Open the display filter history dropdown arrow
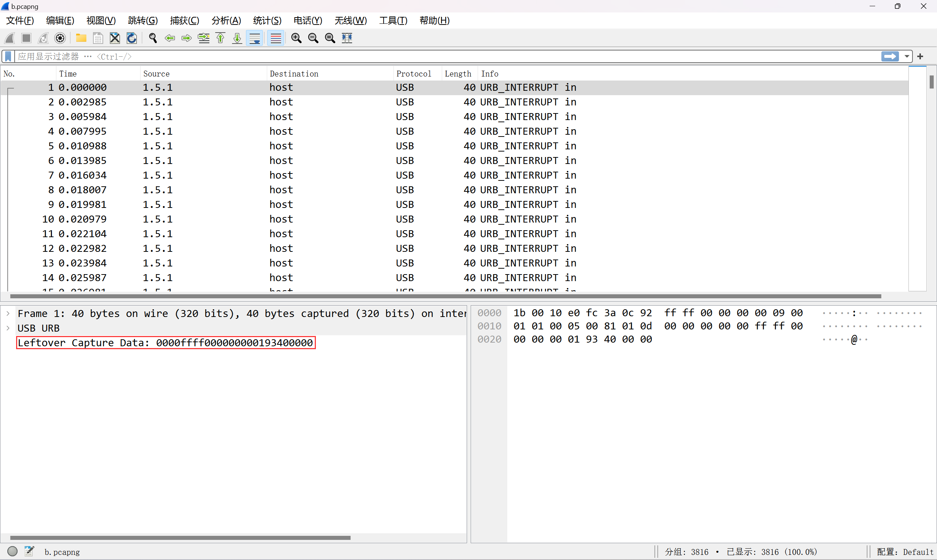937x560 pixels. click(x=907, y=57)
